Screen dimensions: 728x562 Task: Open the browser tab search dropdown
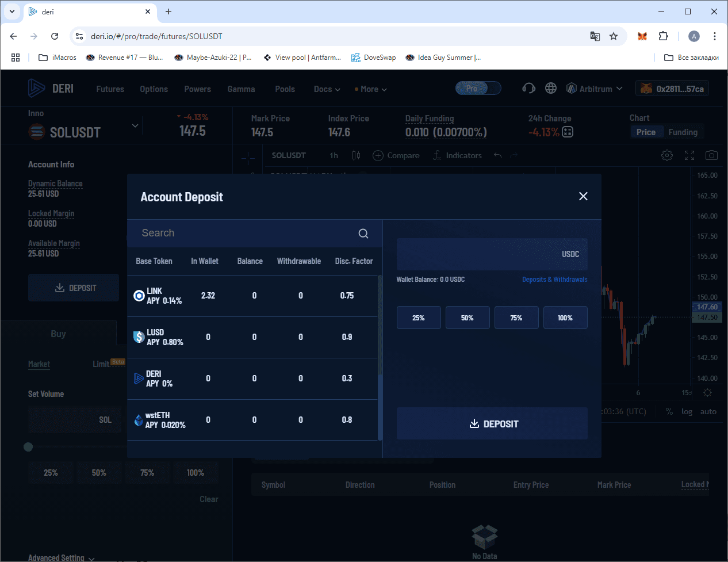tap(12, 12)
